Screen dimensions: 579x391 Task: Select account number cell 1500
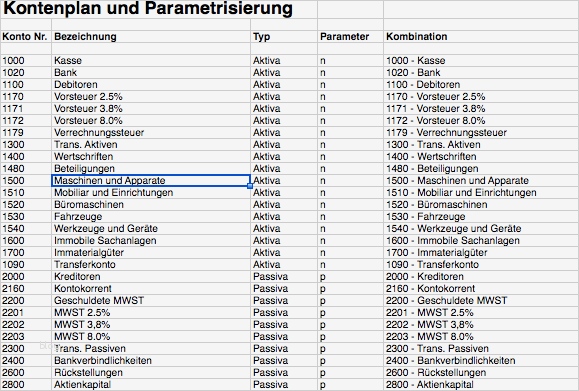26,181
